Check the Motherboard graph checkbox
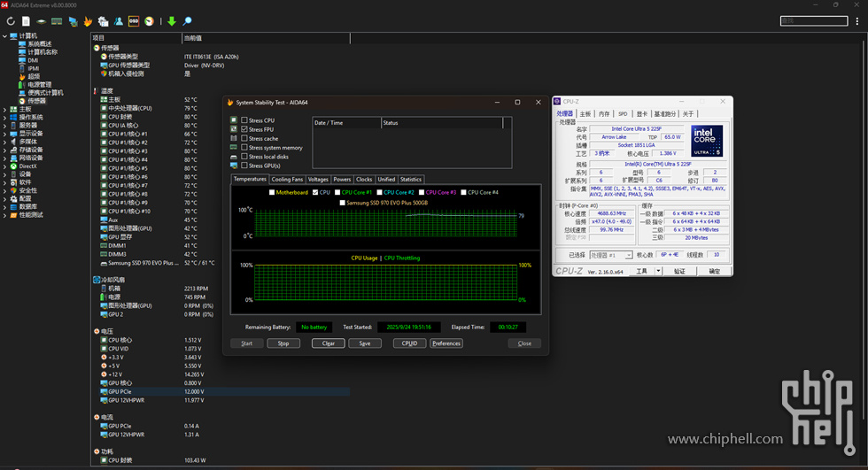 pos(272,192)
